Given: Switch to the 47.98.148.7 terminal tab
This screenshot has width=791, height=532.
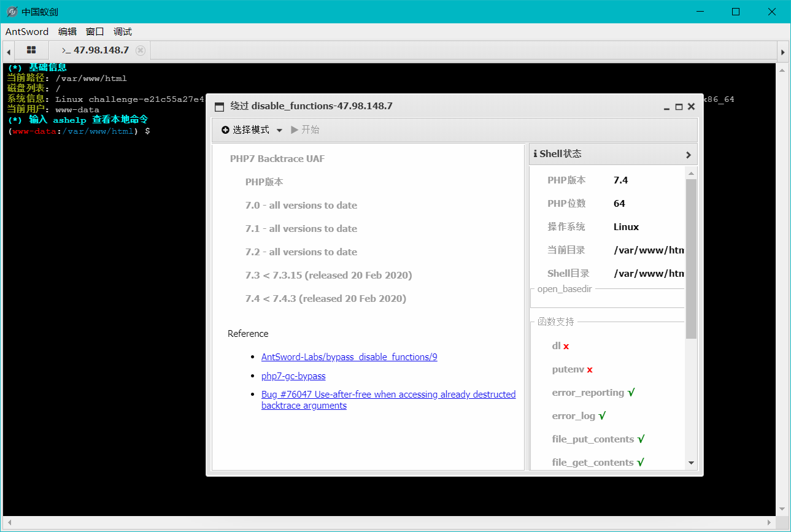Looking at the screenshot, I should 96,50.
